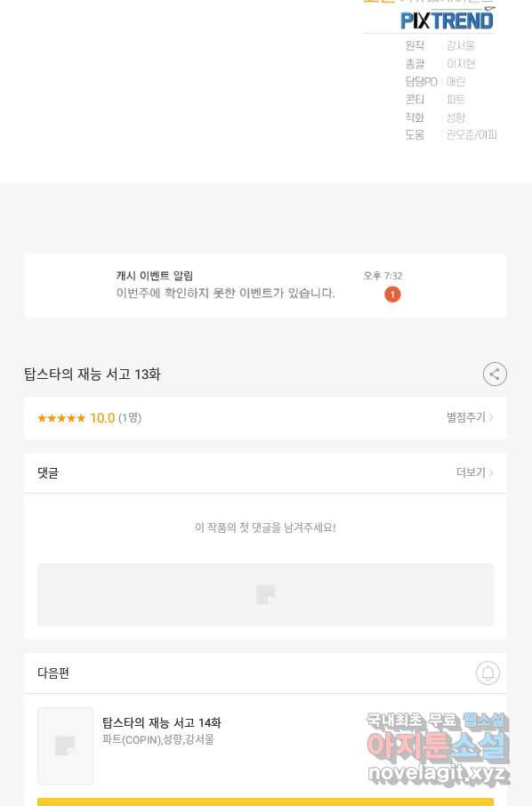Click the PIXTREND logo

click(x=447, y=20)
